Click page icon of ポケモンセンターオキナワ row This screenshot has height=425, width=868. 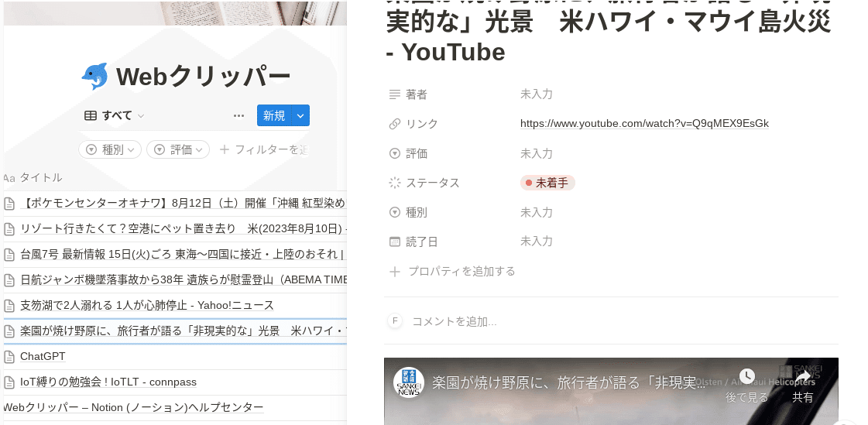(x=9, y=203)
